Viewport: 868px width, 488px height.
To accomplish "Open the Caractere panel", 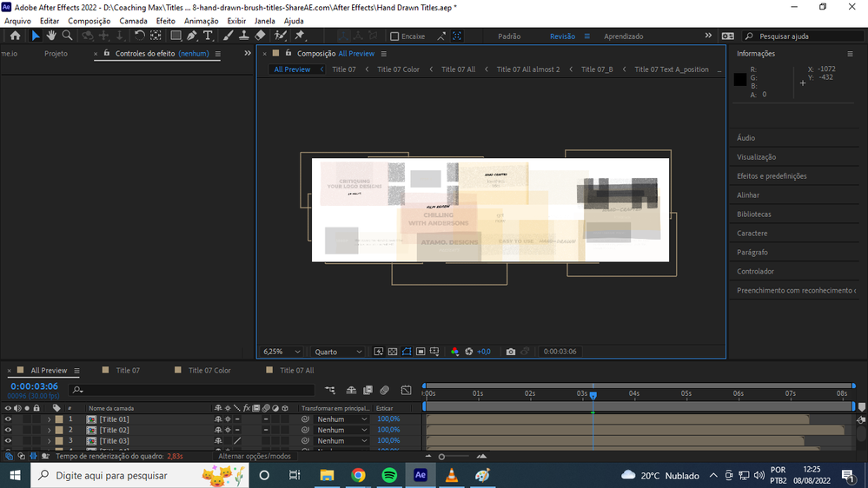I will [x=752, y=233].
